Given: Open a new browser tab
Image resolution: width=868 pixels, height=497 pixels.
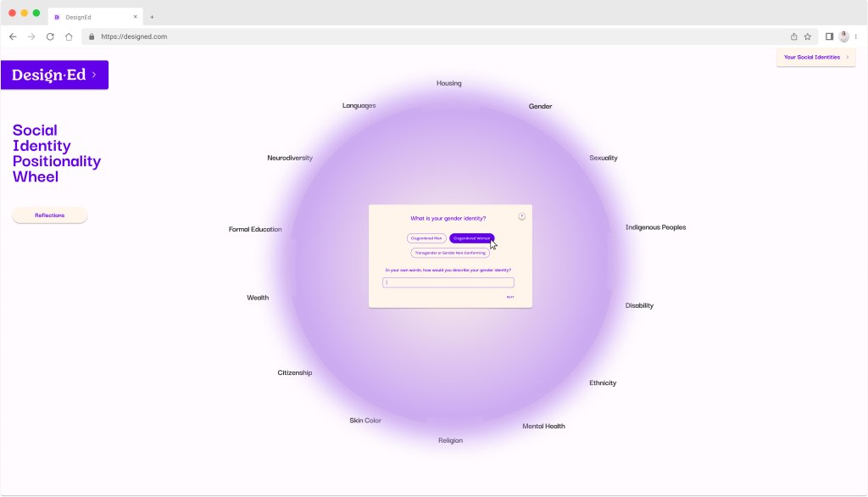Looking at the screenshot, I should [x=152, y=16].
